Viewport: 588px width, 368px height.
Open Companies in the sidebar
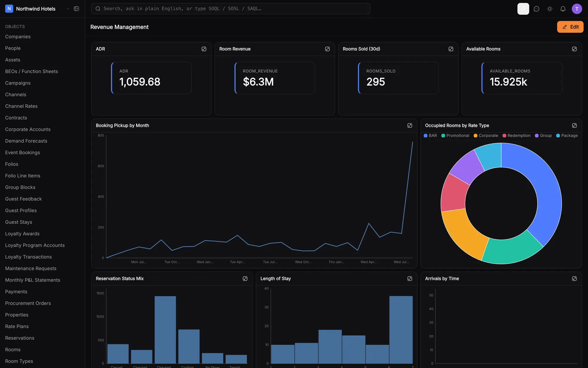pyautogui.click(x=18, y=37)
